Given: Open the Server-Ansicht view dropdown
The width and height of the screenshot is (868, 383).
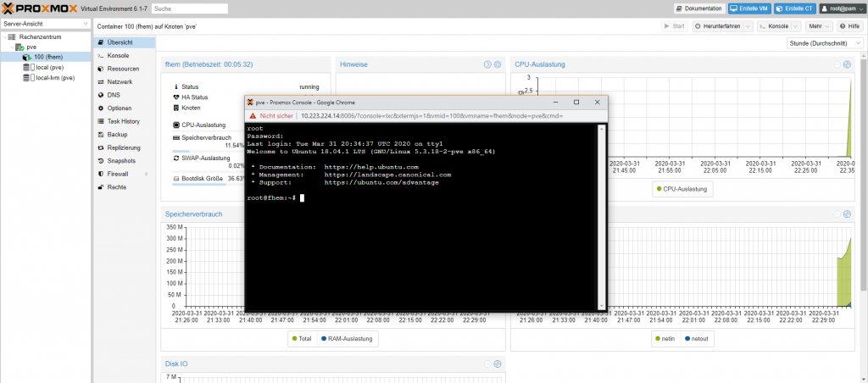Looking at the screenshot, I should [x=46, y=24].
